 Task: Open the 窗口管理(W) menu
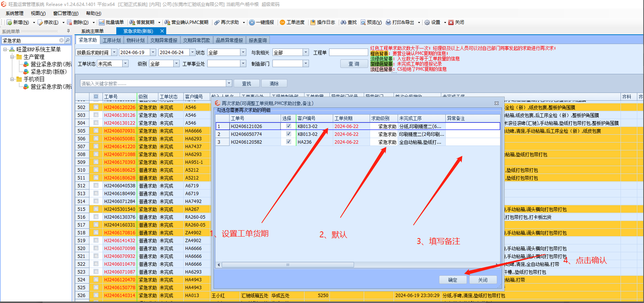[x=66, y=13]
